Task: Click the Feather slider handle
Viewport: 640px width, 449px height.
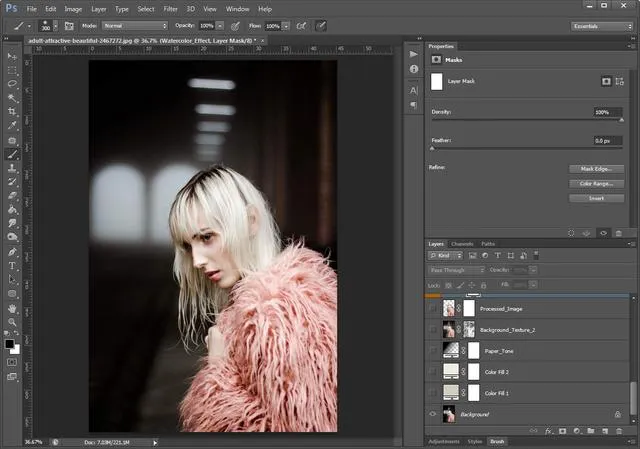Action: coord(432,149)
